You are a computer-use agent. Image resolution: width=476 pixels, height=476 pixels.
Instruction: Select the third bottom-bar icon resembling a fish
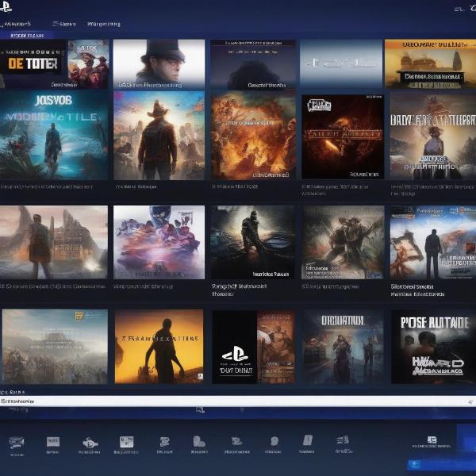click(90, 443)
